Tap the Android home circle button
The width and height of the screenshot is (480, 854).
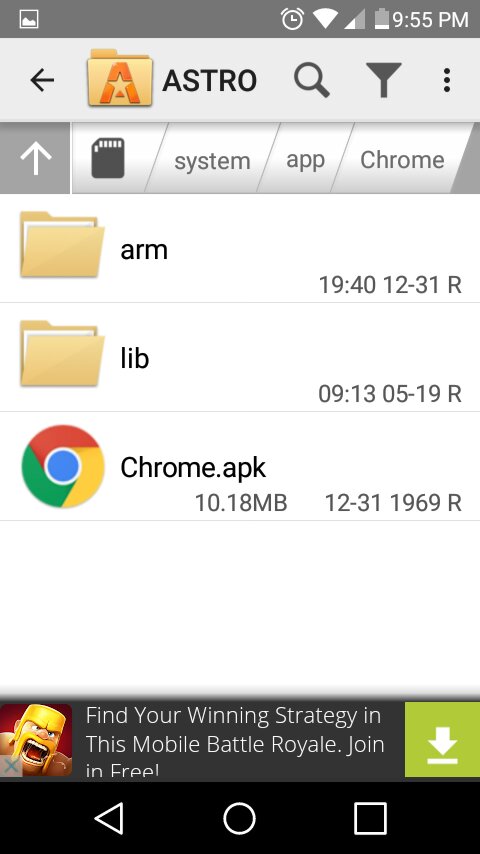coord(239,818)
